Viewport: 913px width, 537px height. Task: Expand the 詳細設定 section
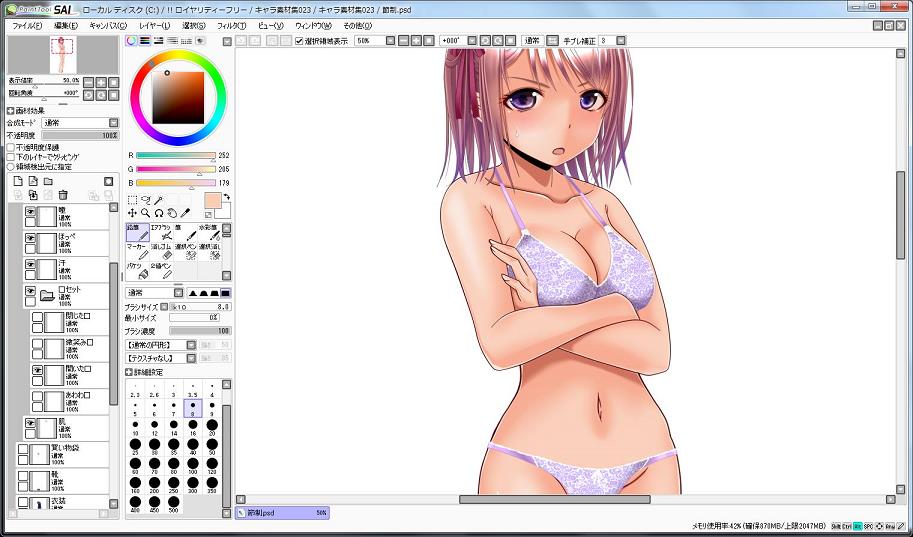pos(129,372)
